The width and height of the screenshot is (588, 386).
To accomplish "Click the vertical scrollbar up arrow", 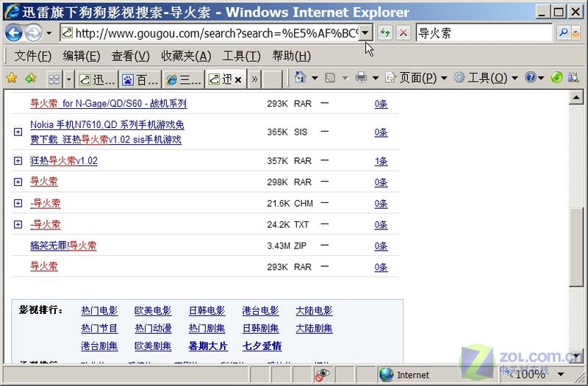I will (x=576, y=98).
